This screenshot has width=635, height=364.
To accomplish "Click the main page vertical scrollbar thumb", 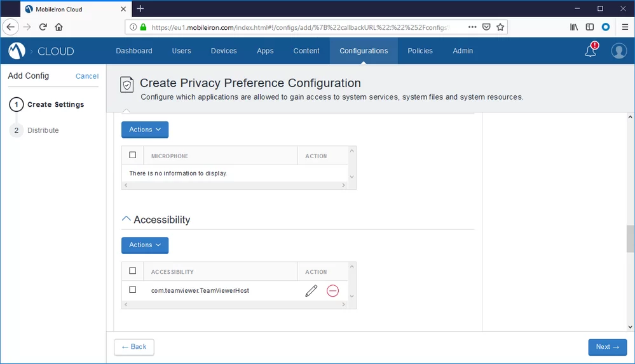I will pos(630,239).
